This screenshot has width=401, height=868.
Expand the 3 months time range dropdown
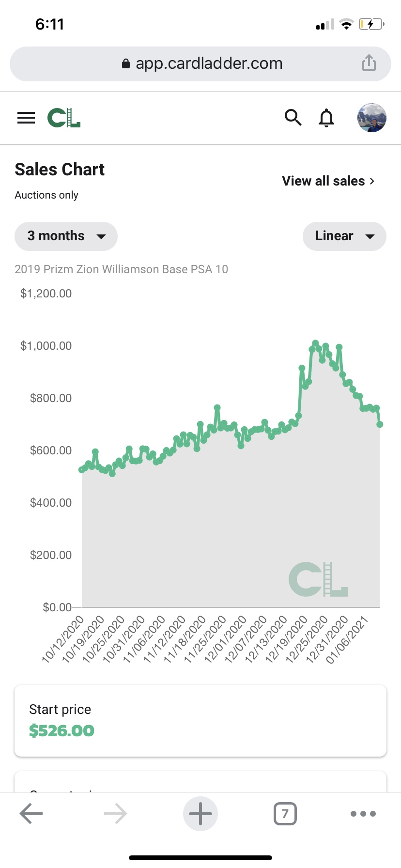point(66,236)
